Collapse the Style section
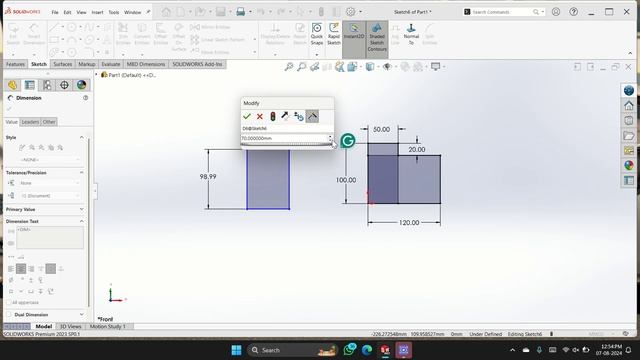The width and height of the screenshot is (640, 360). point(82,138)
